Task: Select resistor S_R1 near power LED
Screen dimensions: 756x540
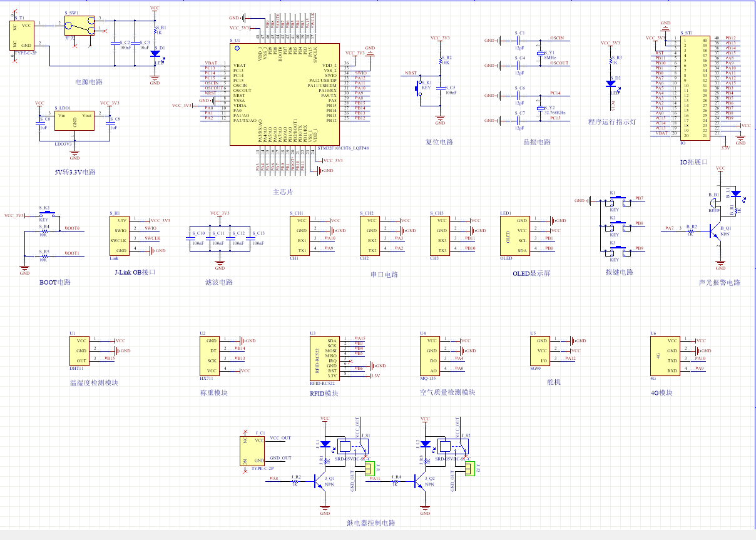Action: coord(155,31)
